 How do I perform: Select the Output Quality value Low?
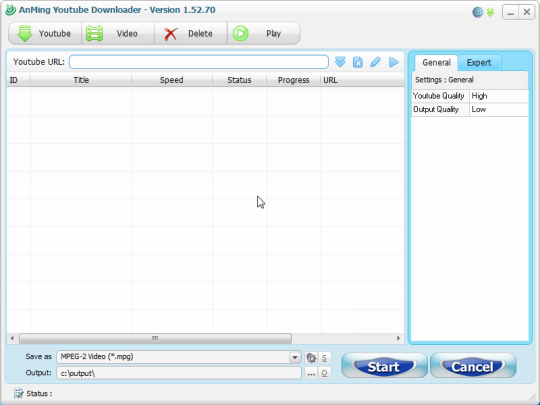[x=499, y=110]
